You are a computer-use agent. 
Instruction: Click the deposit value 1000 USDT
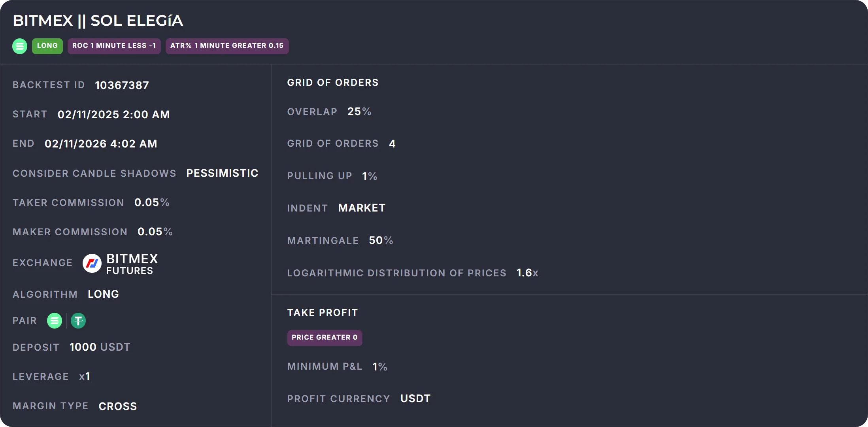coord(100,347)
